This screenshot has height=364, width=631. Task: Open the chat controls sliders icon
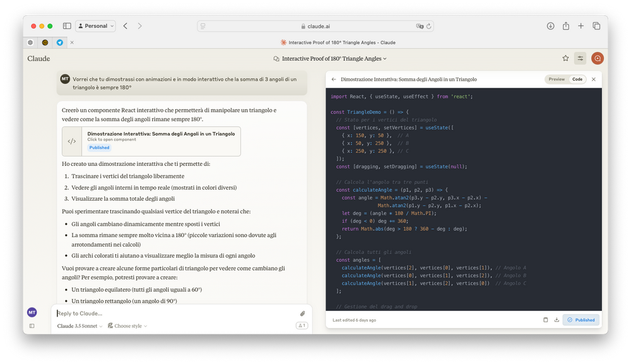click(x=581, y=58)
